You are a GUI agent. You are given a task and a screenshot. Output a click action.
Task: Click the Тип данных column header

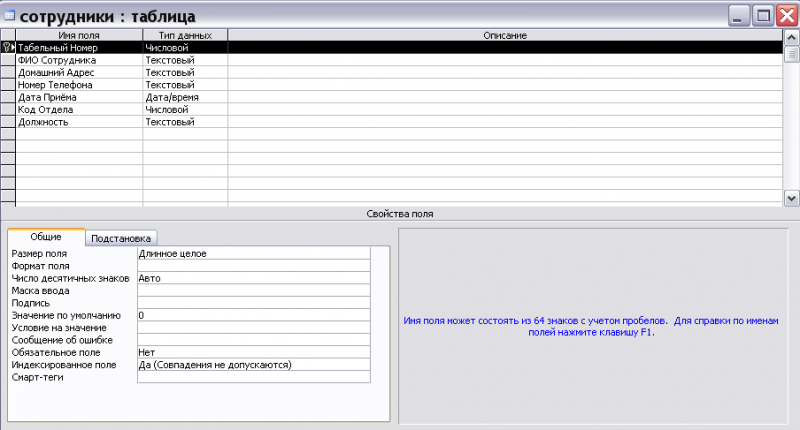pyautogui.click(x=185, y=35)
